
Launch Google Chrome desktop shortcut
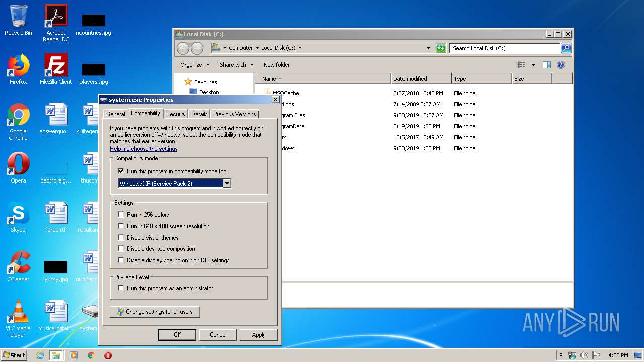pos(18,122)
